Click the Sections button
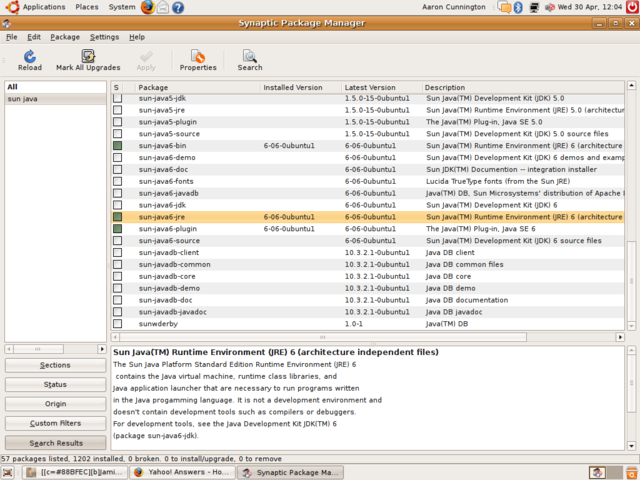 tap(55, 365)
